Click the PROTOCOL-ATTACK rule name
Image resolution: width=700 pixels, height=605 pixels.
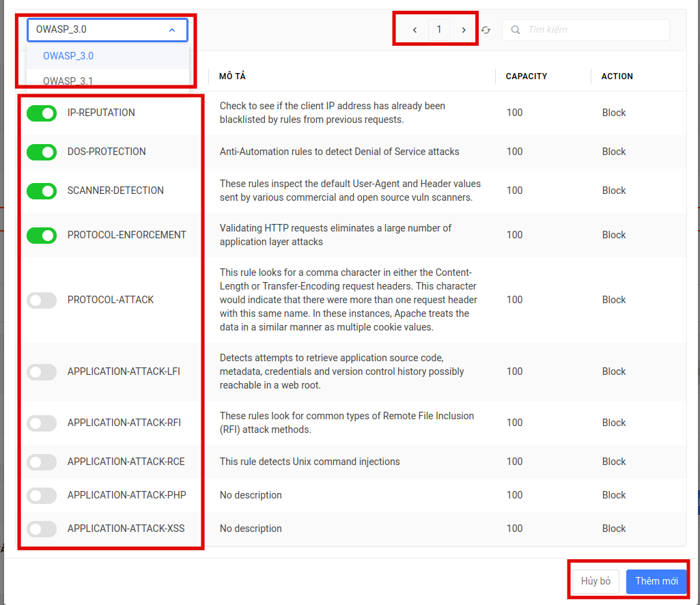pyautogui.click(x=110, y=300)
